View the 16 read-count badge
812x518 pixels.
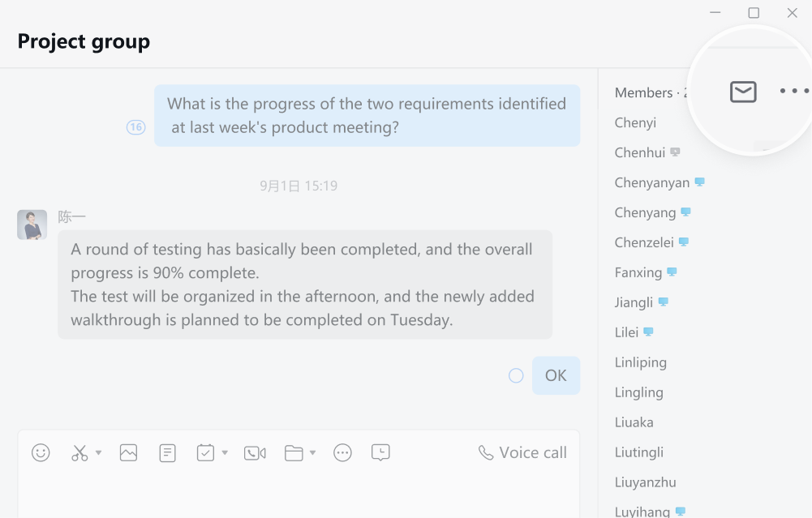(135, 127)
